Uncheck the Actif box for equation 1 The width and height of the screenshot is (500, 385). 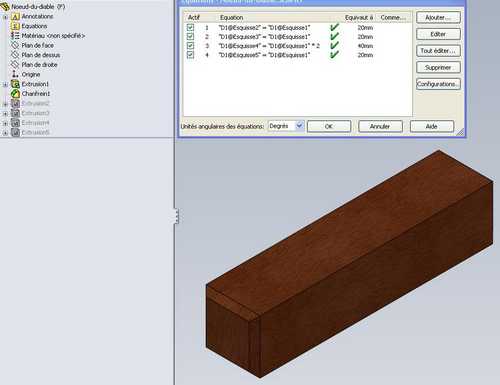(x=190, y=27)
